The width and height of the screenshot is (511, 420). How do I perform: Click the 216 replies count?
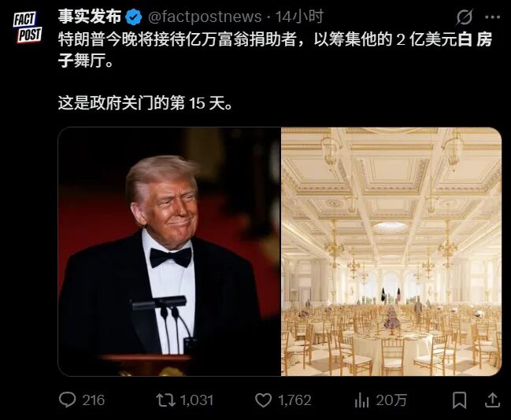(93, 400)
